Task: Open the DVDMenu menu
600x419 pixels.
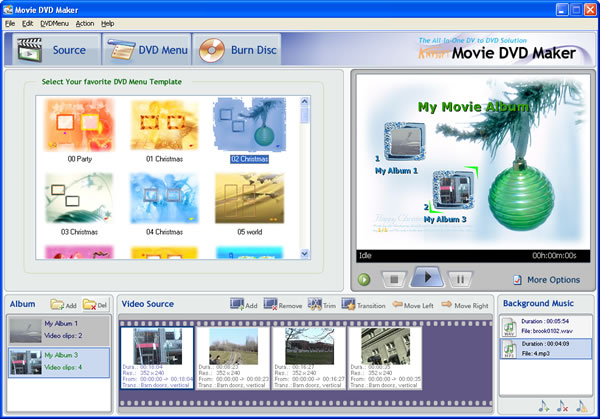Action: click(54, 24)
